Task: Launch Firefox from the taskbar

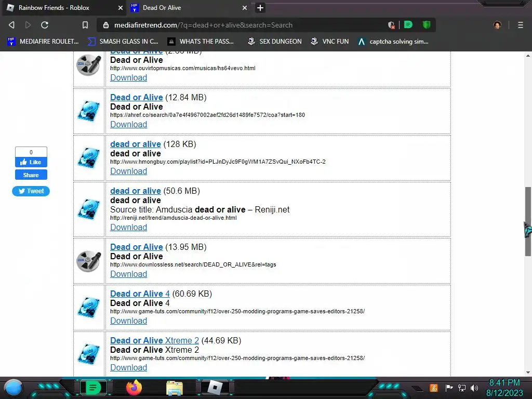Action: 134,388
